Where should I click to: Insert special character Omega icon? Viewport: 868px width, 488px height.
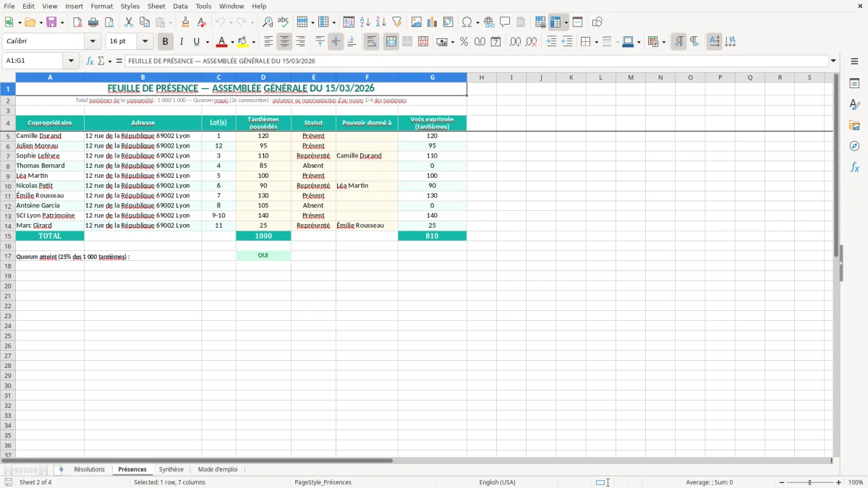tap(467, 22)
